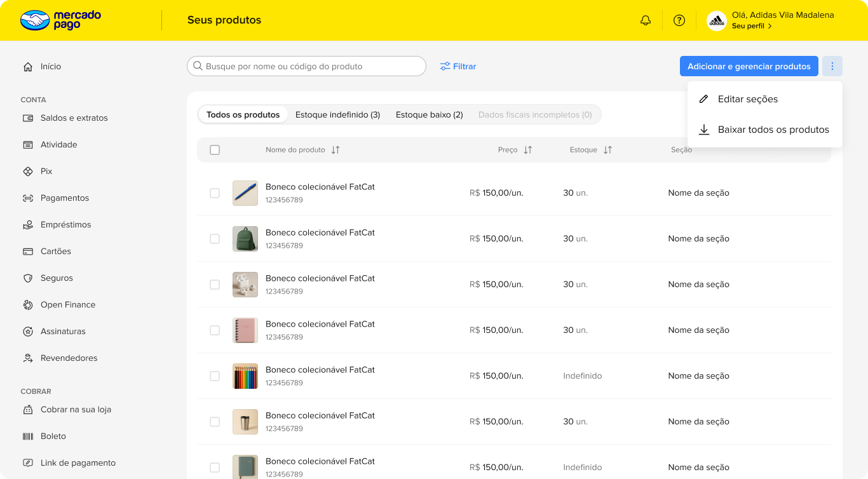Open Seu perfil link
The image size is (868, 479).
(x=752, y=26)
